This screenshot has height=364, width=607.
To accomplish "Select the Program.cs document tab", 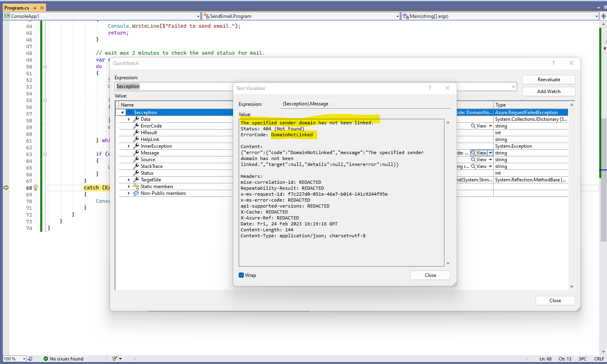I will (17, 8).
